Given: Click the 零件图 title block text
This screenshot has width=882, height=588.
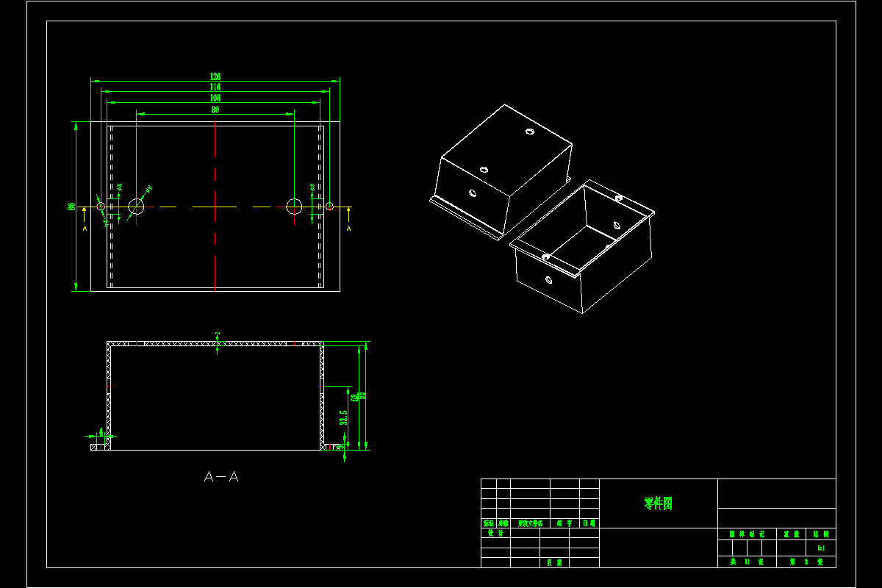Looking at the screenshot, I should coord(659,503).
